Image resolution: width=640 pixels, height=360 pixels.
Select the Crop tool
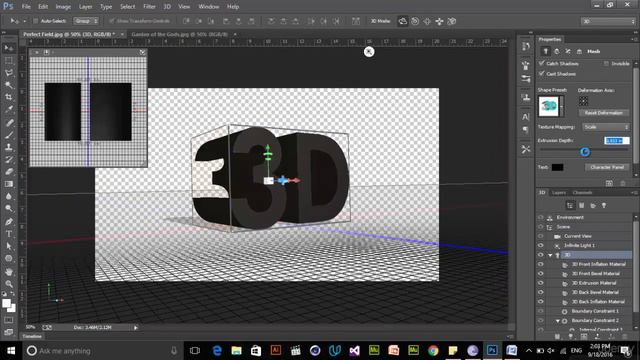click(x=9, y=97)
